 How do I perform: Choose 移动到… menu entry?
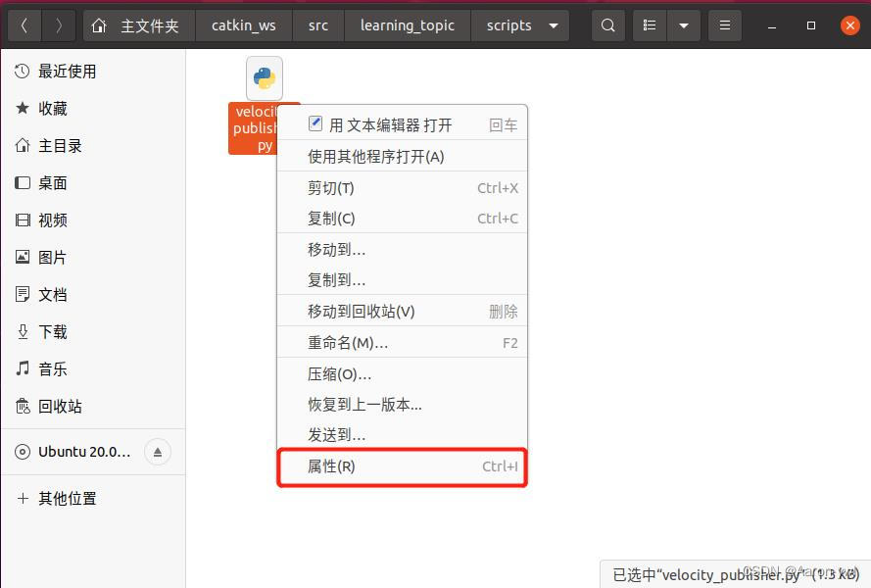(402, 250)
